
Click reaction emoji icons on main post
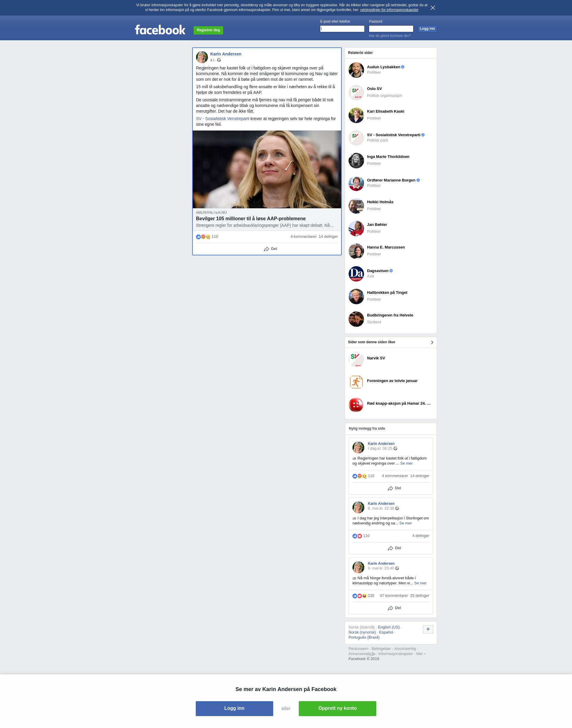click(203, 237)
